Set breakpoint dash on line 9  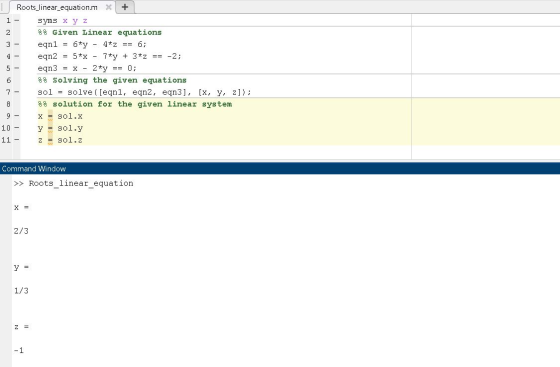pyautogui.click(x=17, y=116)
